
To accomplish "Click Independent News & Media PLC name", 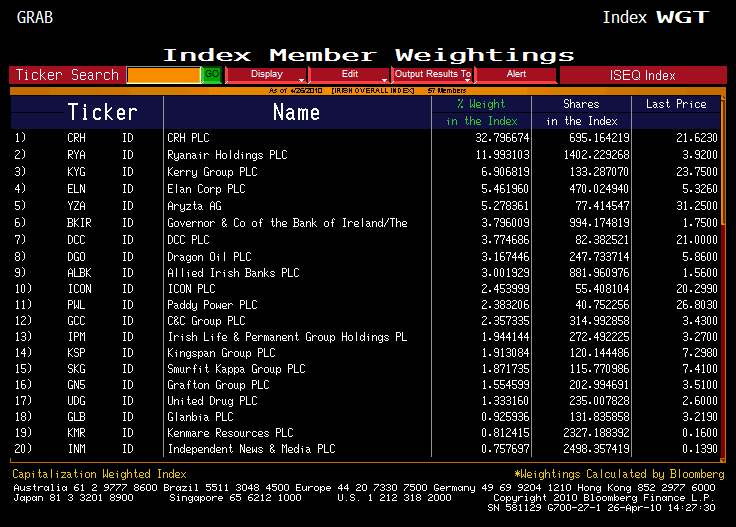I will pyautogui.click(x=251, y=449).
